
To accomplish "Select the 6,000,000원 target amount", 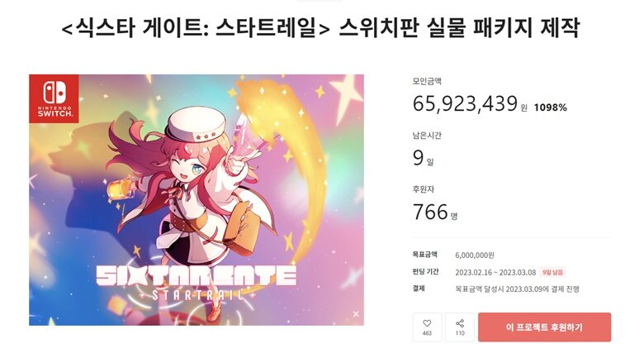I will [475, 255].
